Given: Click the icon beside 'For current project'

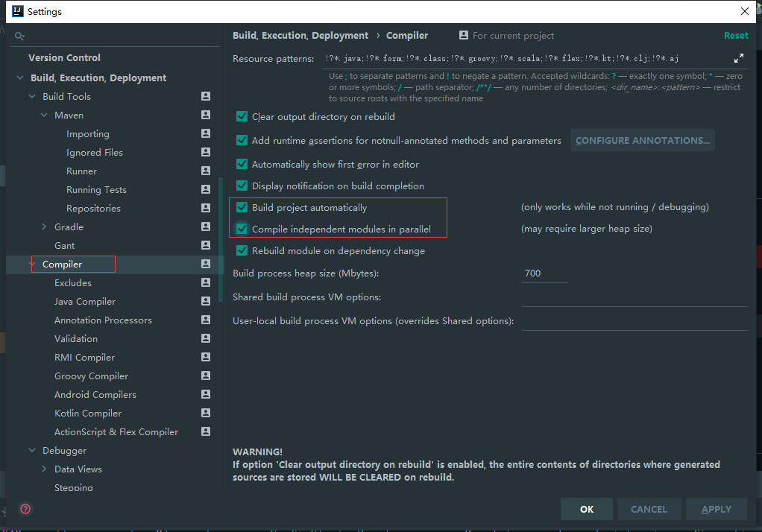Looking at the screenshot, I should click(464, 35).
